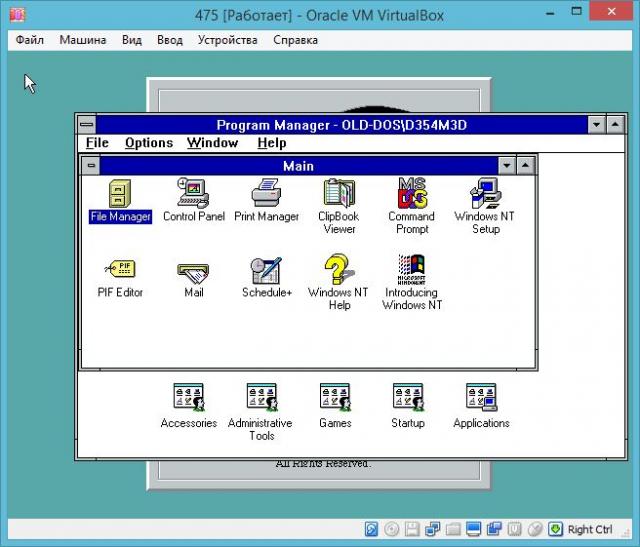Click the Right Ctrl host key label
Image resolution: width=640 pixels, height=547 pixels.
click(x=590, y=529)
